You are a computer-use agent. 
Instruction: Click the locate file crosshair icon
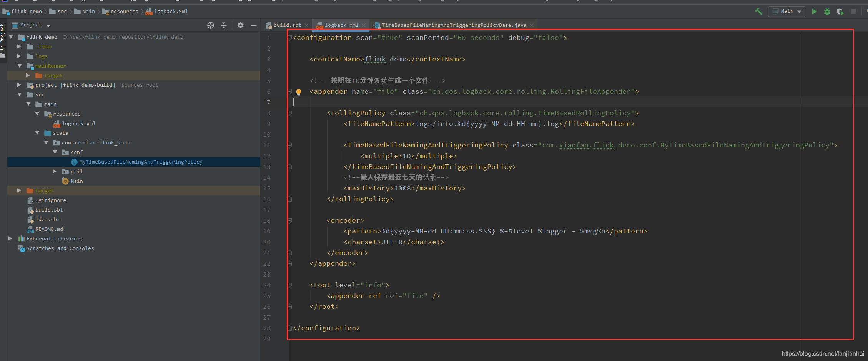(x=211, y=25)
